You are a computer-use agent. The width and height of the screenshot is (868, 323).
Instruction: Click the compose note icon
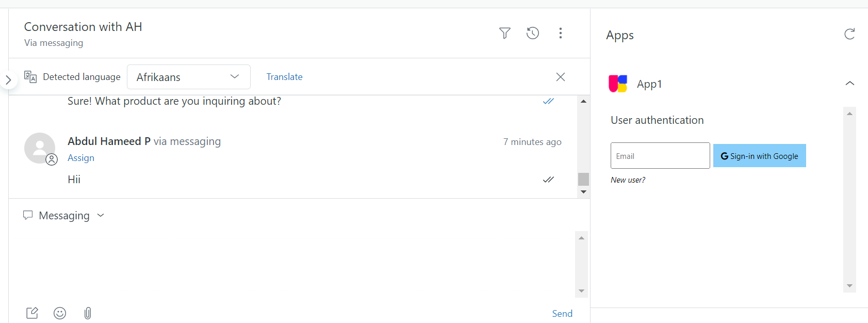point(32,313)
